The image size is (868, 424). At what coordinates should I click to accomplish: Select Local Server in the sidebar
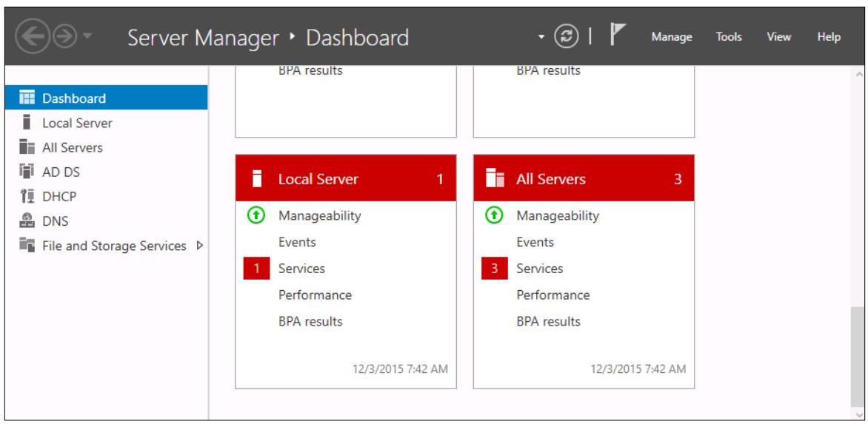pyautogui.click(x=107, y=123)
